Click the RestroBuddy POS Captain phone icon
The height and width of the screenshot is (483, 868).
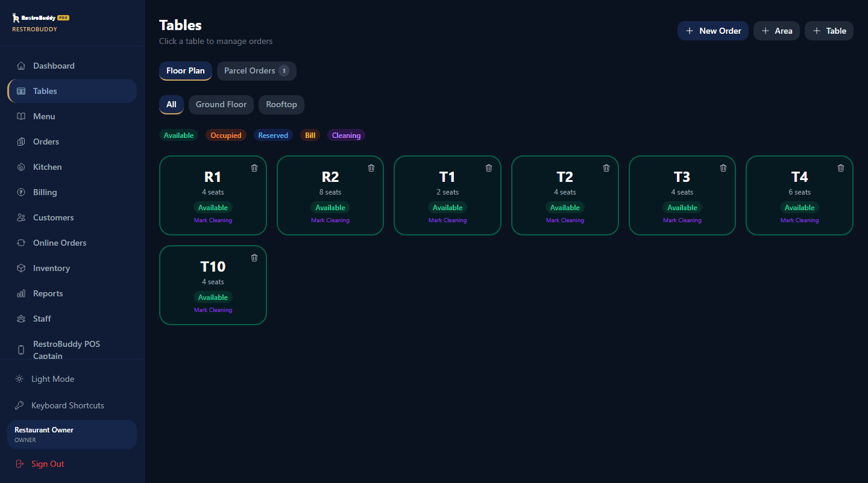[x=21, y=350]
